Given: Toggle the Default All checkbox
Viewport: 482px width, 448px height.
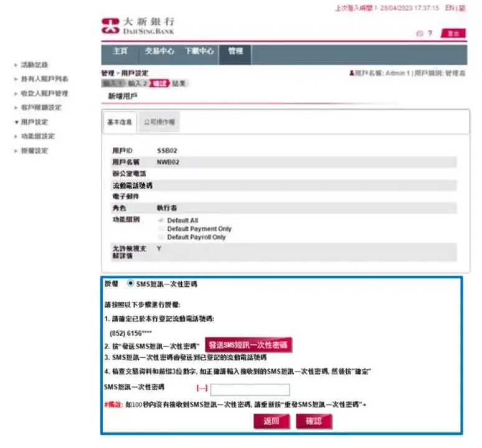Looking at the screenshot, I should pos(161,220).
